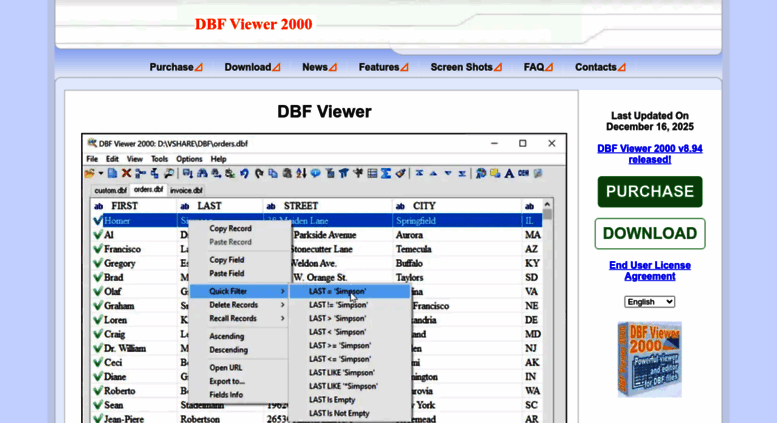
Task: Click the next record down-arrow icon
Action: pos(448,173)
